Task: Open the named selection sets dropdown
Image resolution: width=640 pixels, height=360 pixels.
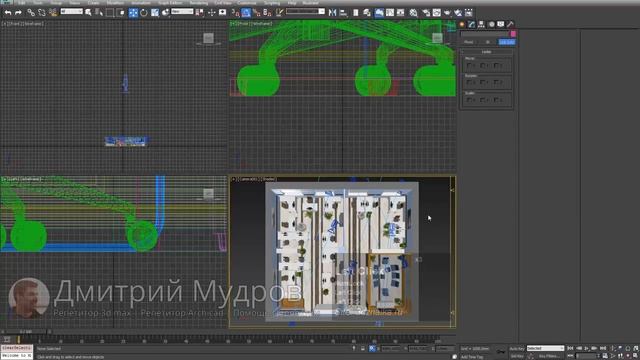Action: tap(305, 11)
